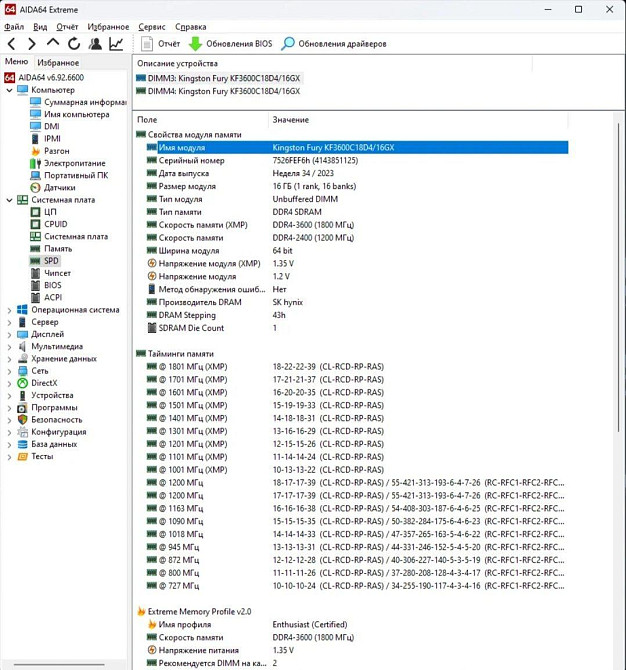This screenshot has width=626, height=670.
Task: Open the user profile icon in toolbar
Action: [x=95, y=44]
